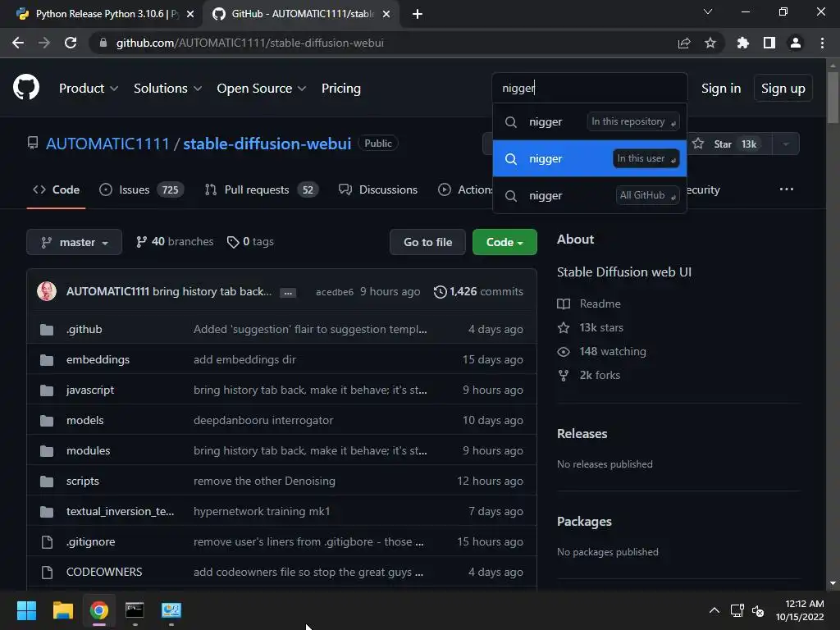Open the Chrome side panel icon
The height and width of the screenshot is (630, 840).
769,43
